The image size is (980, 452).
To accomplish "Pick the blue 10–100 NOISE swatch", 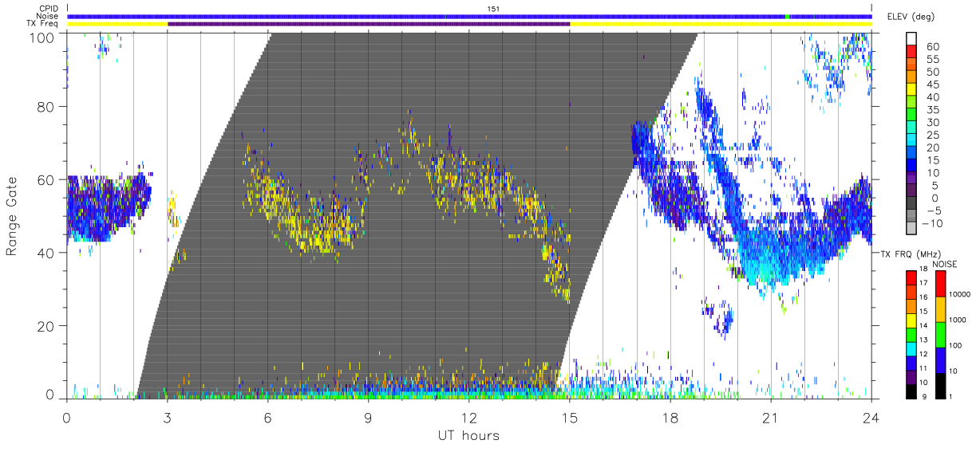I will (x=941, y=360).
